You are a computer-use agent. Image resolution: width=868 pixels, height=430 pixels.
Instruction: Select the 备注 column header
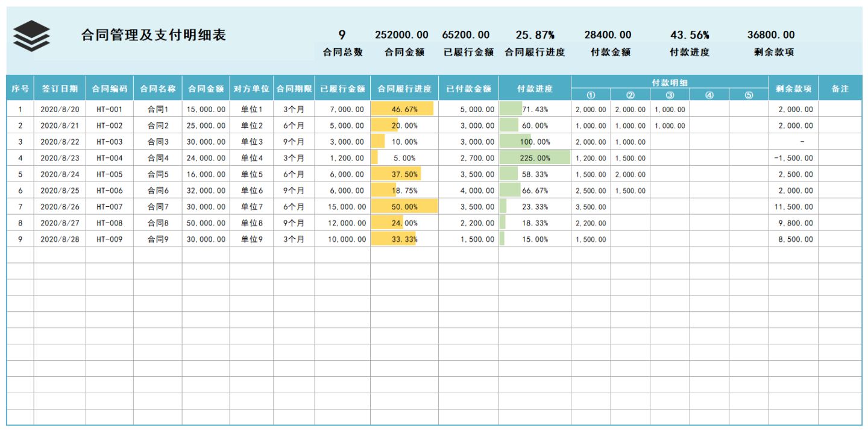pos(840,89)
